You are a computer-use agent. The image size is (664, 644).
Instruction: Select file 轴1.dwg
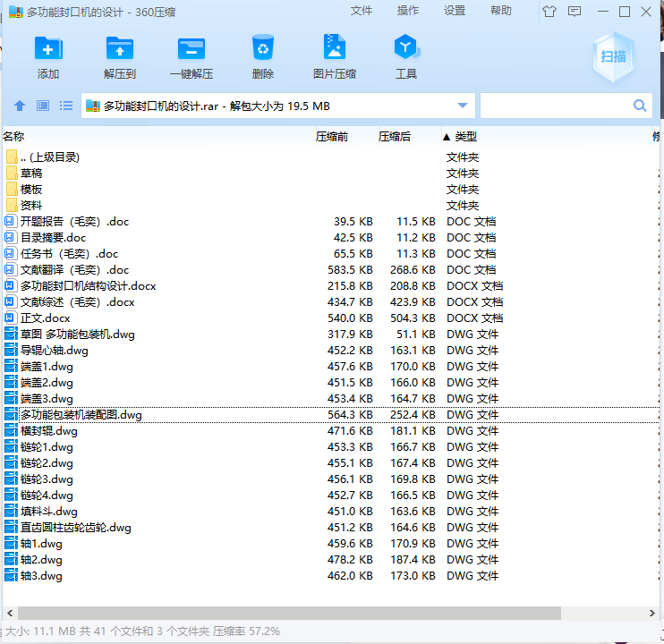331,543
